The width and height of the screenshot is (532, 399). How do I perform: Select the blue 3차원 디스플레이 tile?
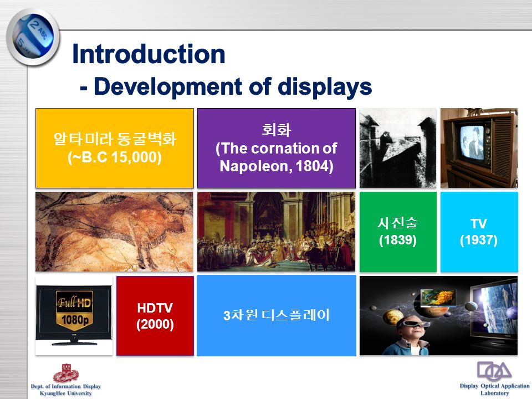click(x=277, y=315)
